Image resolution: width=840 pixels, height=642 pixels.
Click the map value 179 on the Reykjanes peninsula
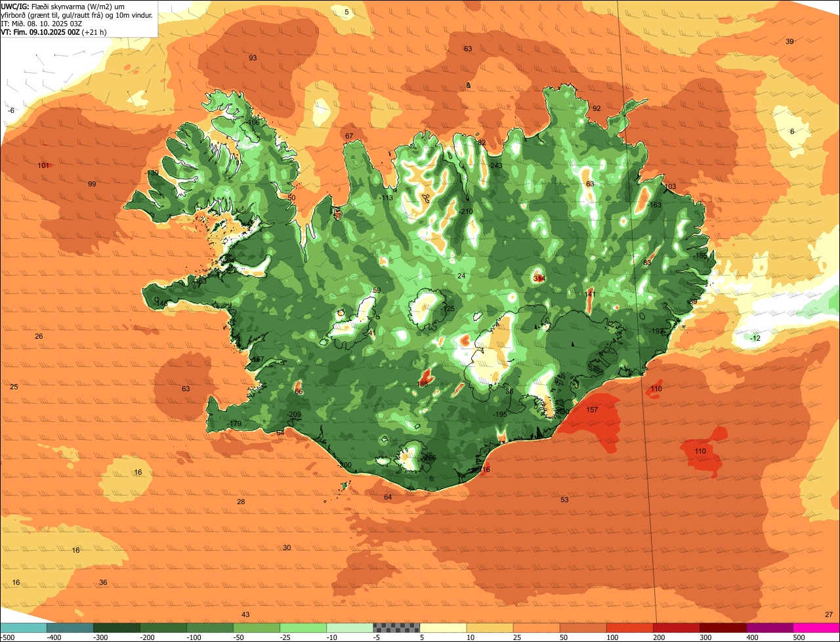tap(236, 423)
